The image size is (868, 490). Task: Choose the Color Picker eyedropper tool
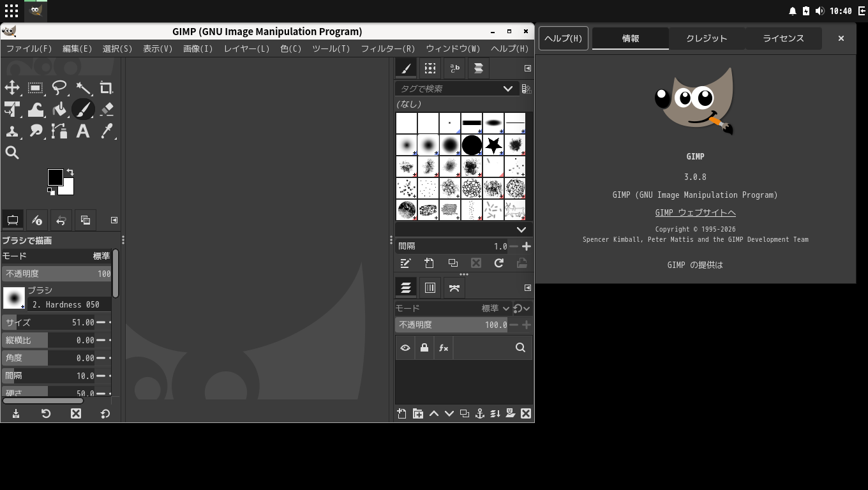[x=106, y=131]
